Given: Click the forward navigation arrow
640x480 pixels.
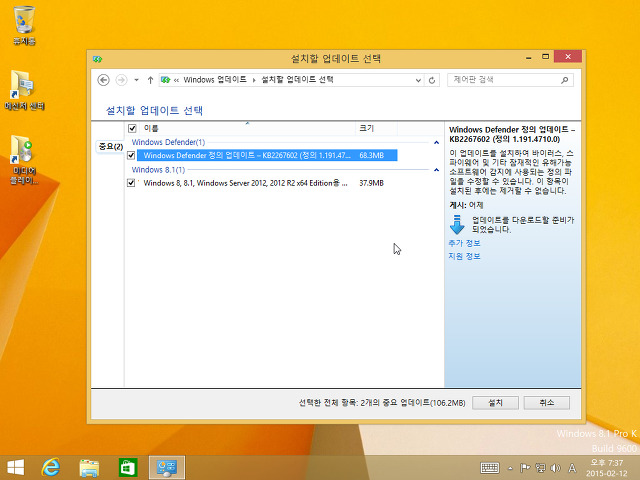Looking at the screenshot, I should point(121,80).
